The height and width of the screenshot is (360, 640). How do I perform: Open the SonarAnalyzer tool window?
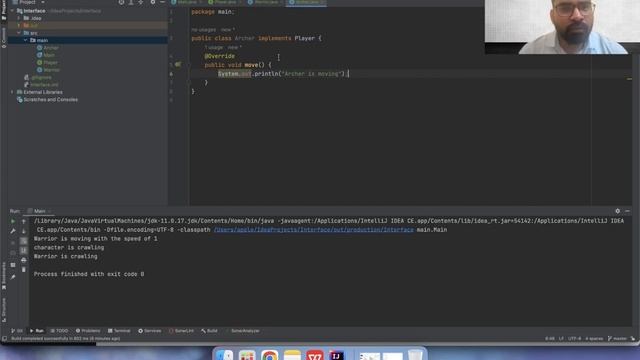242,331
